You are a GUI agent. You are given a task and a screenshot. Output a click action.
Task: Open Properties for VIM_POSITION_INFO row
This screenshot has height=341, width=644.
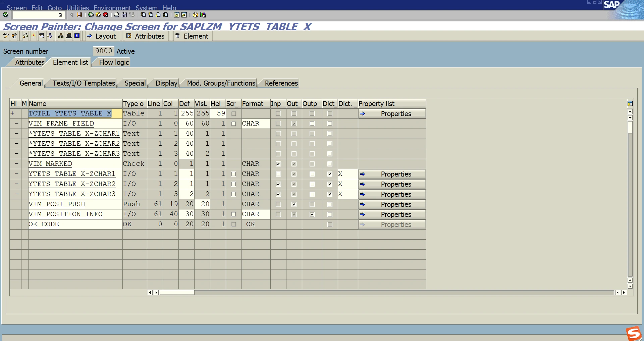click(392, 214)
